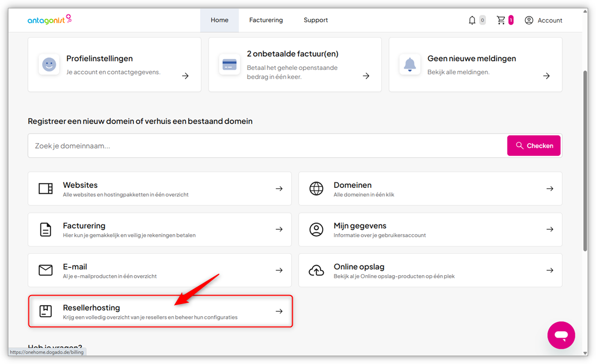Click arrow on Profielinstellingen card
Viewport: 596px width, 364px height.
[185, 76]
